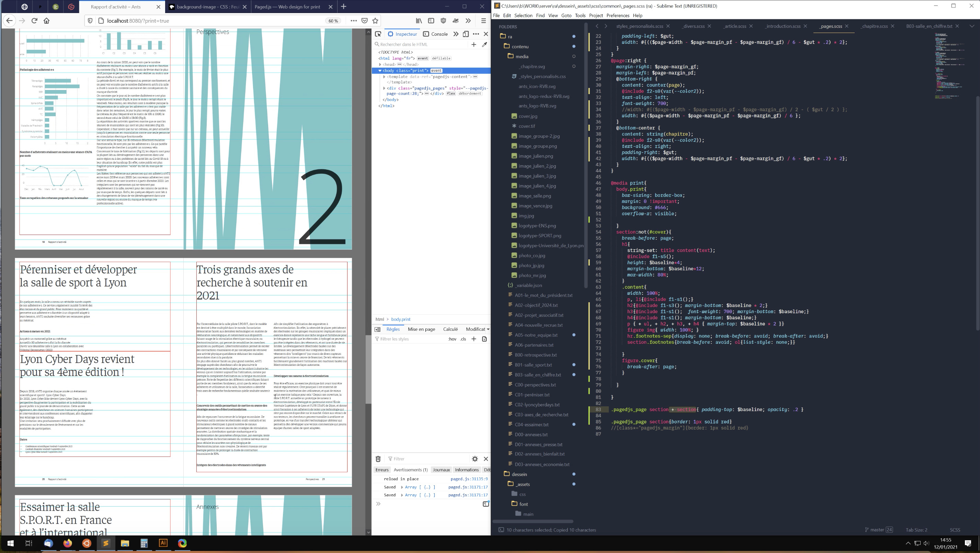This screenshot has height=553, width=980.
Task: Reload the page in Firefox
Action: click(34, 21)
